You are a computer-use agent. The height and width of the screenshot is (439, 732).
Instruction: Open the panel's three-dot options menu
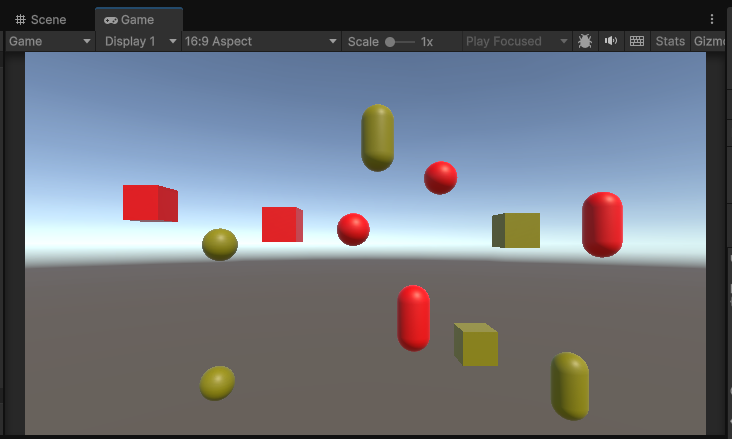click(712, 19)
